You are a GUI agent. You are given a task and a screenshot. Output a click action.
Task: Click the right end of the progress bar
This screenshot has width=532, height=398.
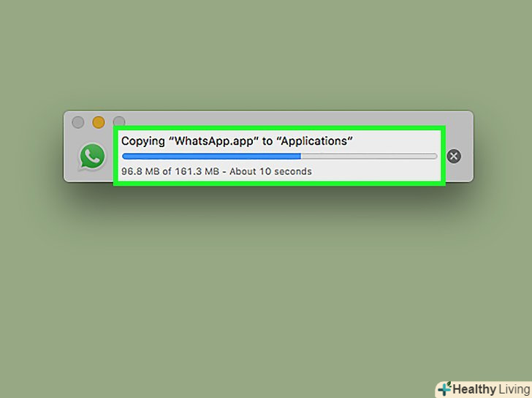click(434, 157)
